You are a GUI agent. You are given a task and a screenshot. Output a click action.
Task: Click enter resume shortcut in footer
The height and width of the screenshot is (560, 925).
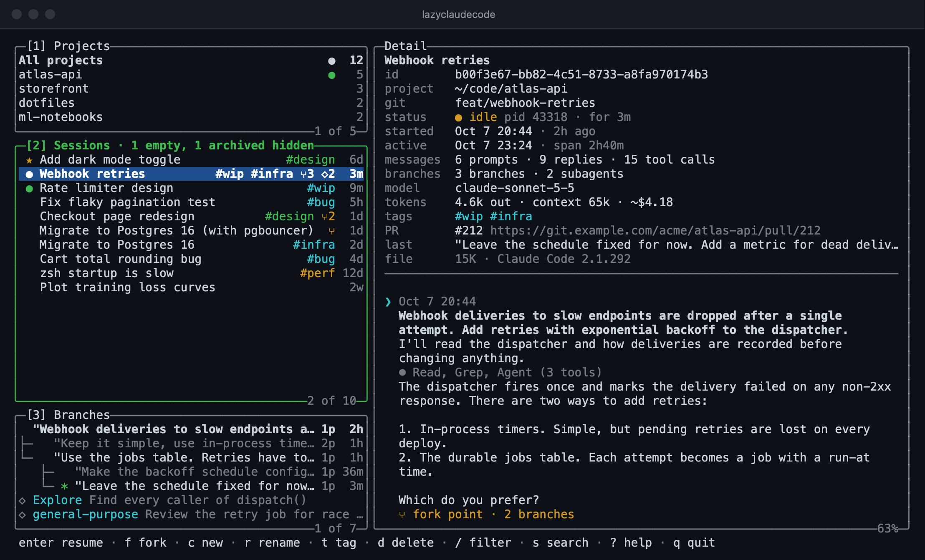pos(61,543)
